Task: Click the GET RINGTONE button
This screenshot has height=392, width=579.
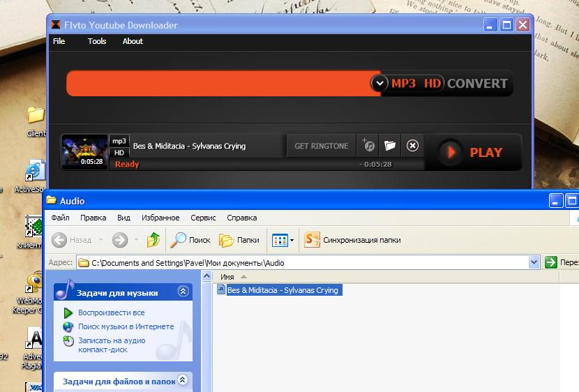Action: pyautogui.click(x=322, y=146)
